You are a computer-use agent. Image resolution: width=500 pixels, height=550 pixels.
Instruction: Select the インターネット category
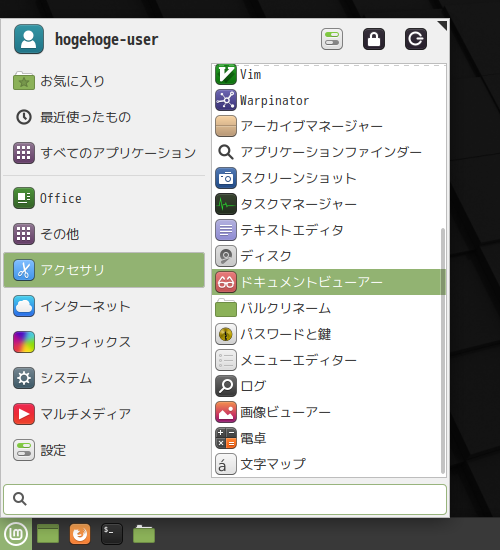[x=104, y=306]
